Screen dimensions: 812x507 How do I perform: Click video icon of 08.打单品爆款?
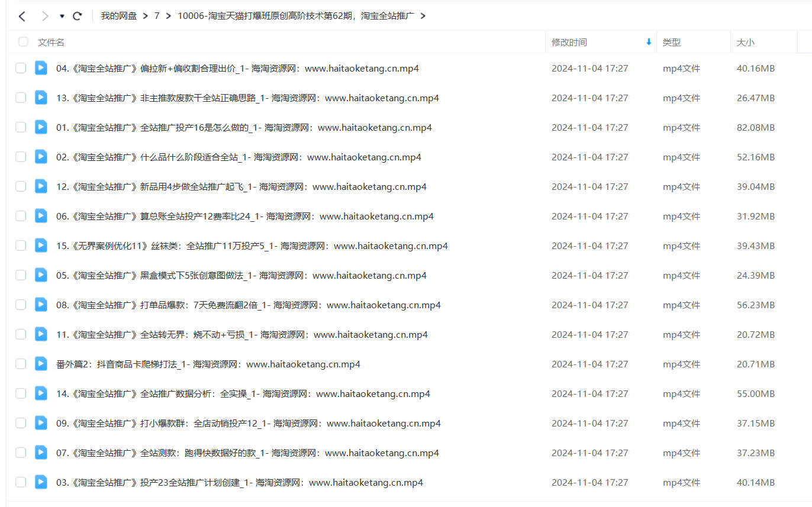(x=41, y=305)
